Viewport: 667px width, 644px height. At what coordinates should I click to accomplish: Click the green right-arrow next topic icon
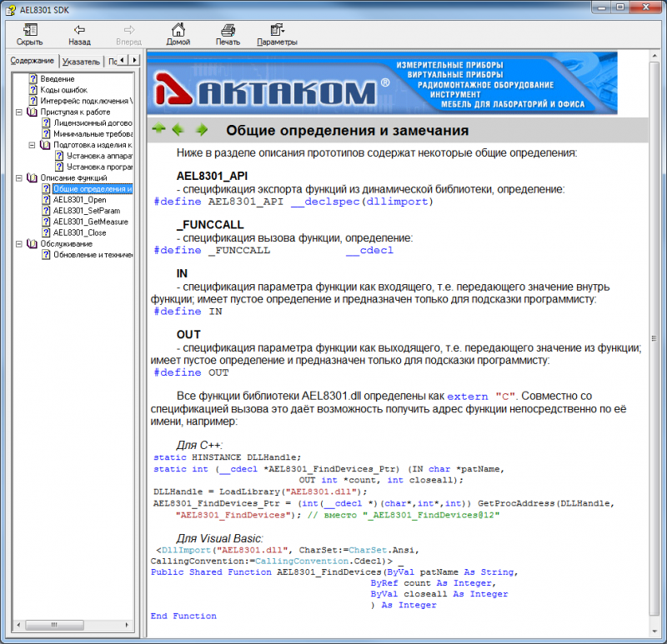pyautogui.click(x=202, y=129)
